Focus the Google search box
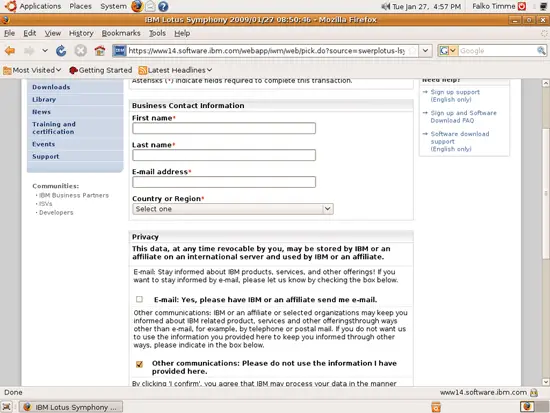Screen dimensions: 550x413 point(497,51)
